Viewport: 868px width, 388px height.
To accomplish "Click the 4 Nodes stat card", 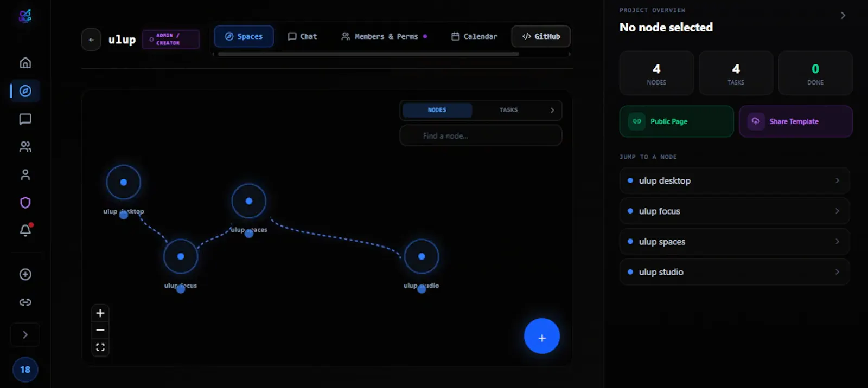I will (x=656, y=73).
